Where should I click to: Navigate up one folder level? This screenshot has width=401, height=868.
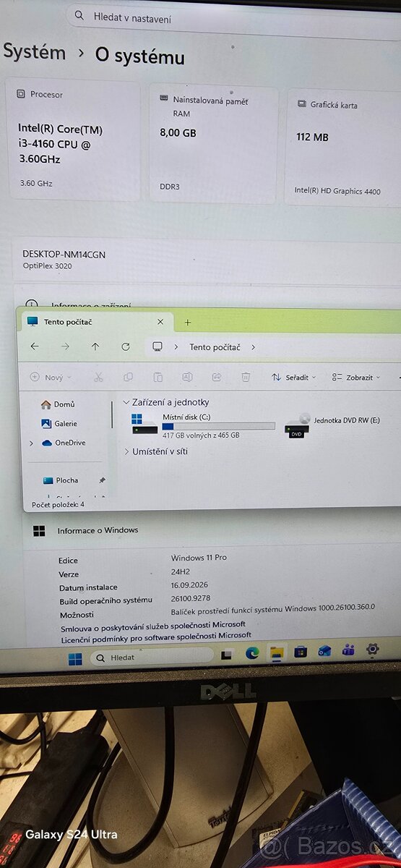tap(95, 346)
